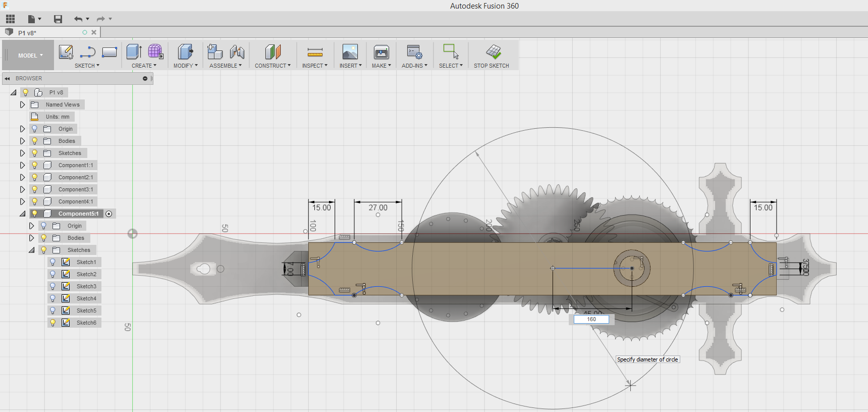Collapse the Sketches folder under Component5:1

[x=31, y=250]
